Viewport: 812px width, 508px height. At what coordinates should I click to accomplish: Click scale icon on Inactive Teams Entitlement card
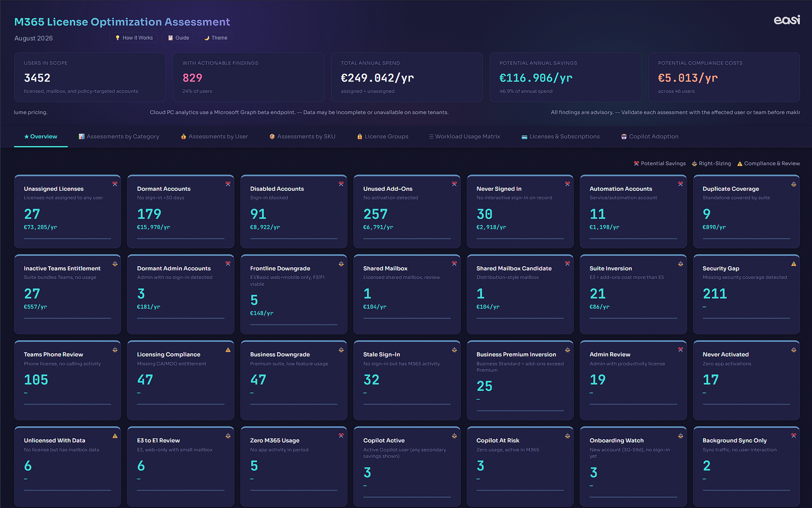click(x=115, y=264)
